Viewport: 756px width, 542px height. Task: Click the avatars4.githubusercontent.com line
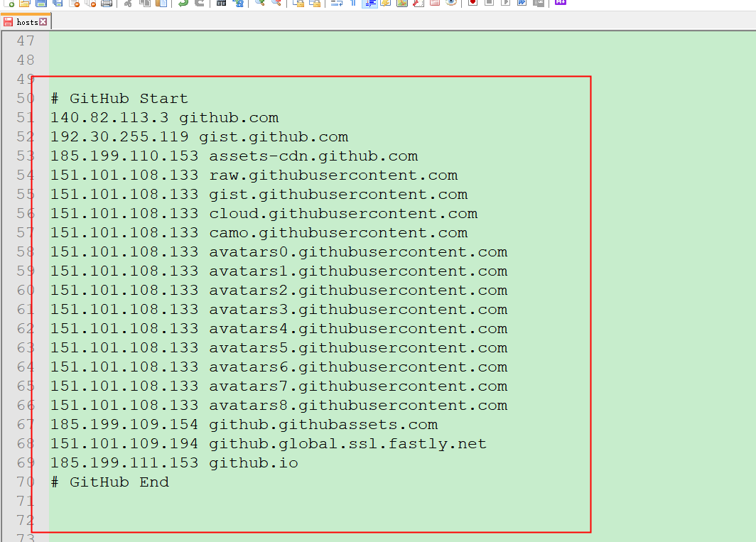[279, 328]
